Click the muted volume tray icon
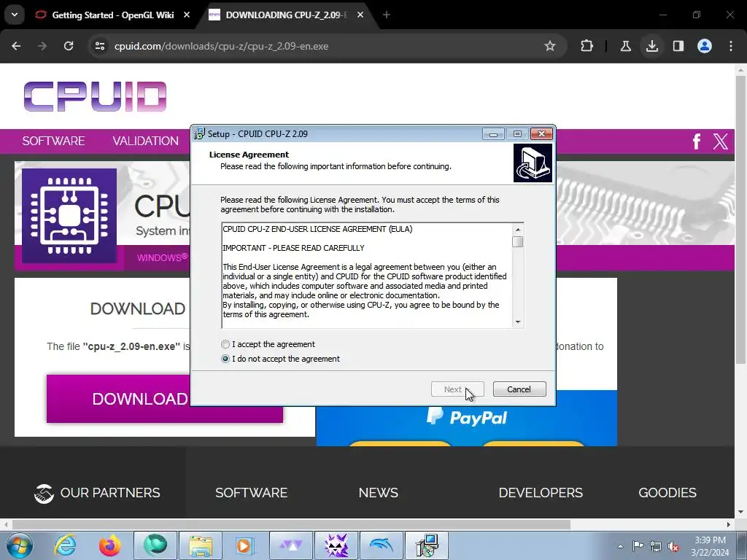The width and height of the screenshot is (747, 560). tap(673, 546)
